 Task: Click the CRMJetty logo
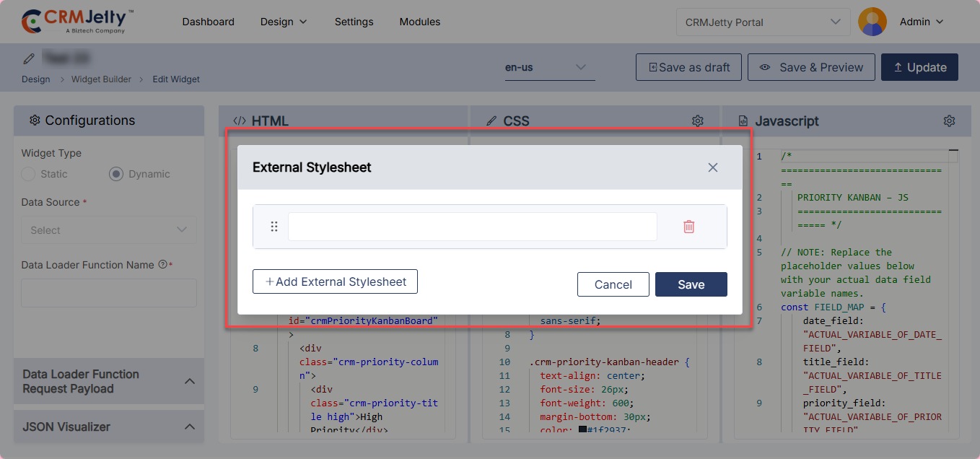click(78, 22)
